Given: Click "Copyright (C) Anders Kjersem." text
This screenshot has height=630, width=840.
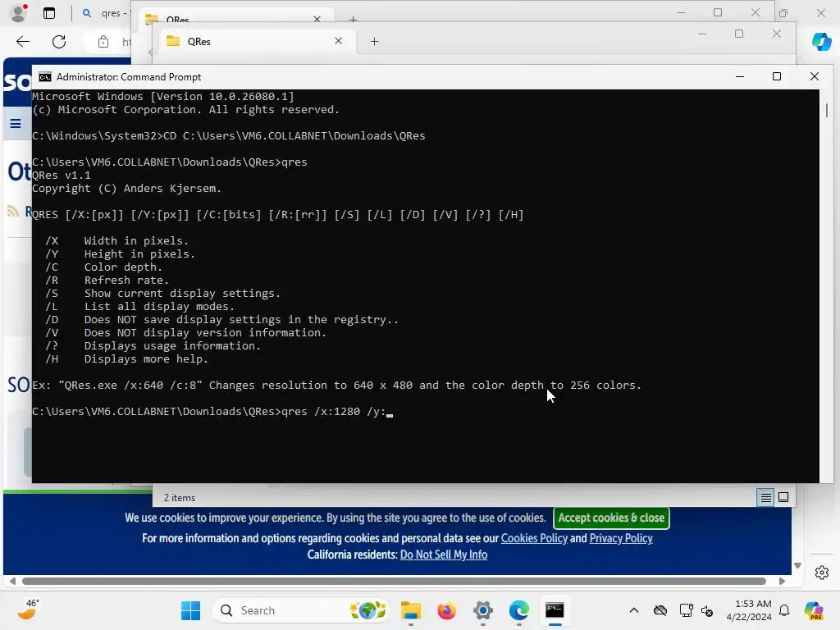Looking at the screenshot, I should click(126, 189).
